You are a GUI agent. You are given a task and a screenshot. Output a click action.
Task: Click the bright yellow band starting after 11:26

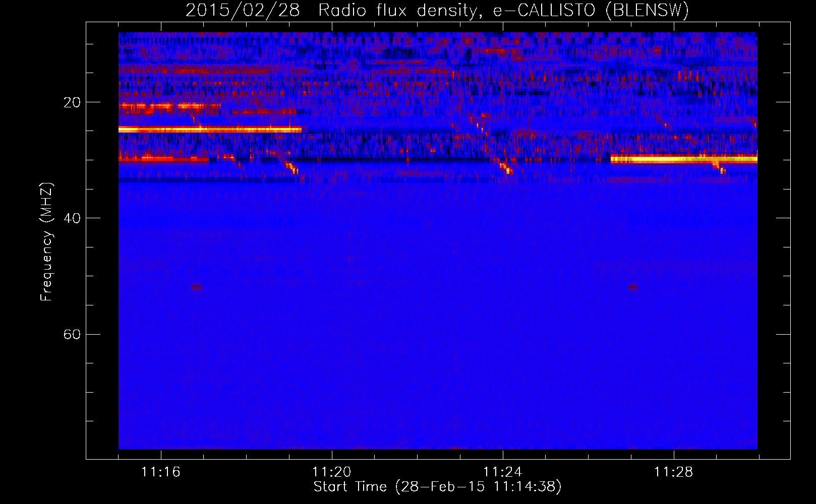tap(684, 159)
